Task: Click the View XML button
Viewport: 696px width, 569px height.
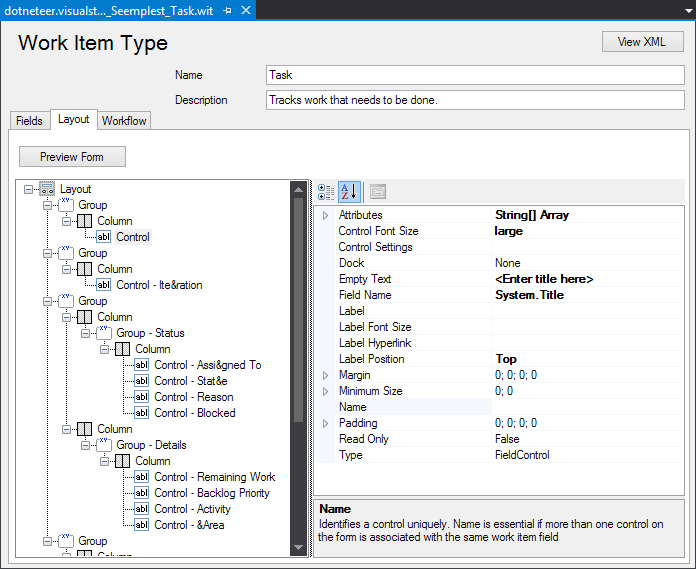Action: click(x=642, y=42)
